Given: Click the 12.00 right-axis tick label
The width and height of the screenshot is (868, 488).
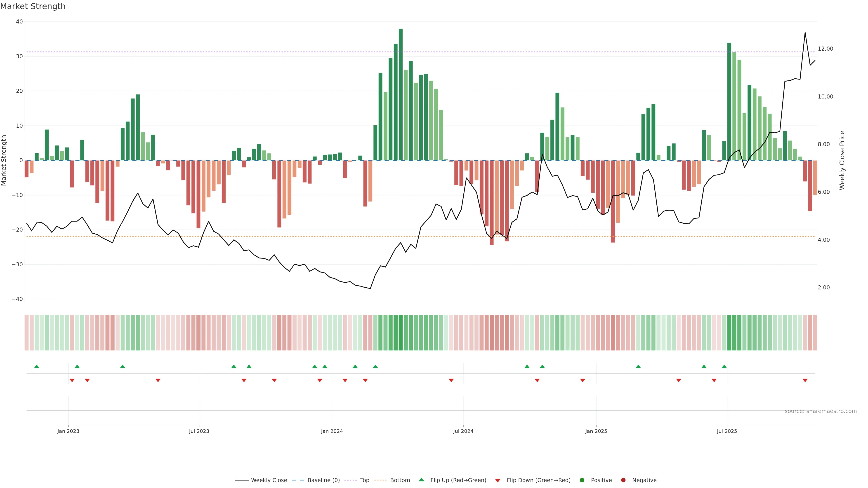Looking at the screenshot, I should [825, 49].
